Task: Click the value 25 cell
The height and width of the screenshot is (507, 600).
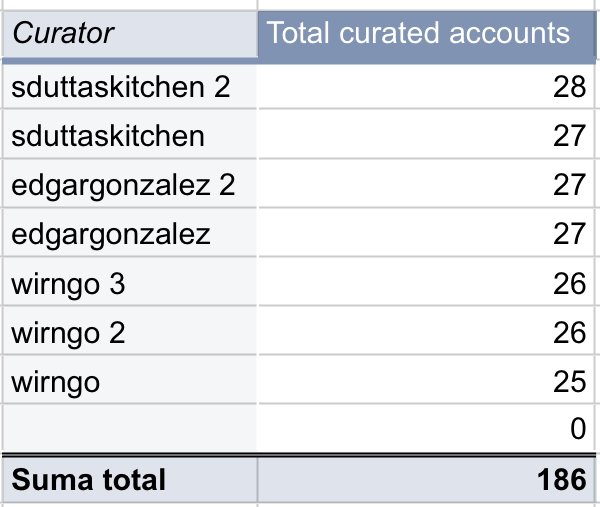Action: [427, 380]
